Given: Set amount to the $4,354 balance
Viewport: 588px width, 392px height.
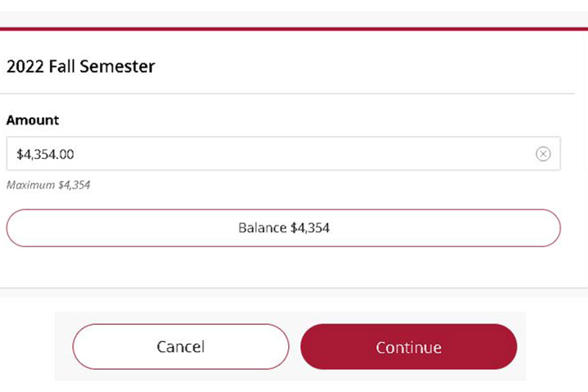Looking at the screenshot, I should tap(283, 228).
